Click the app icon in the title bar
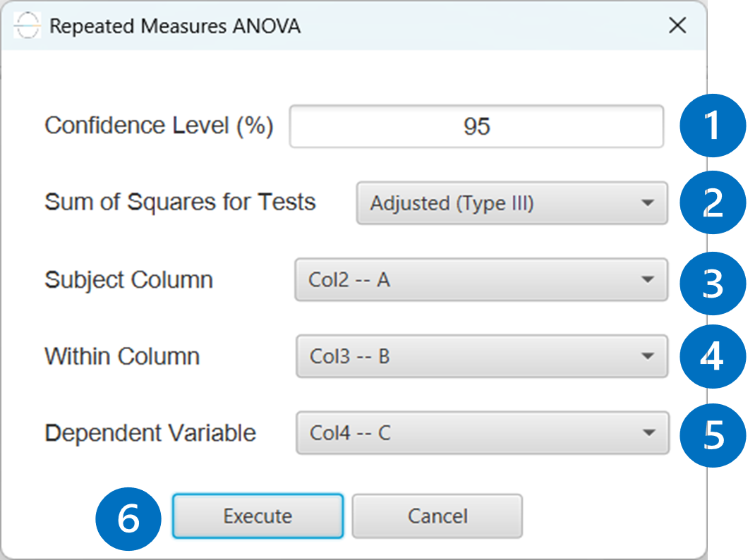 pyautogui.click(x=27, y=25)
